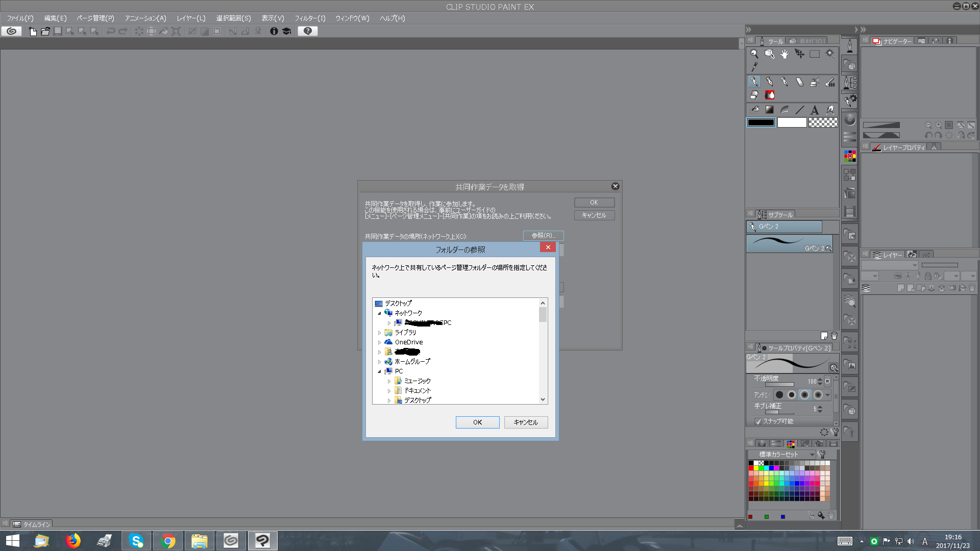Click キャンセル in the folder browse dialog

point(526,422)
